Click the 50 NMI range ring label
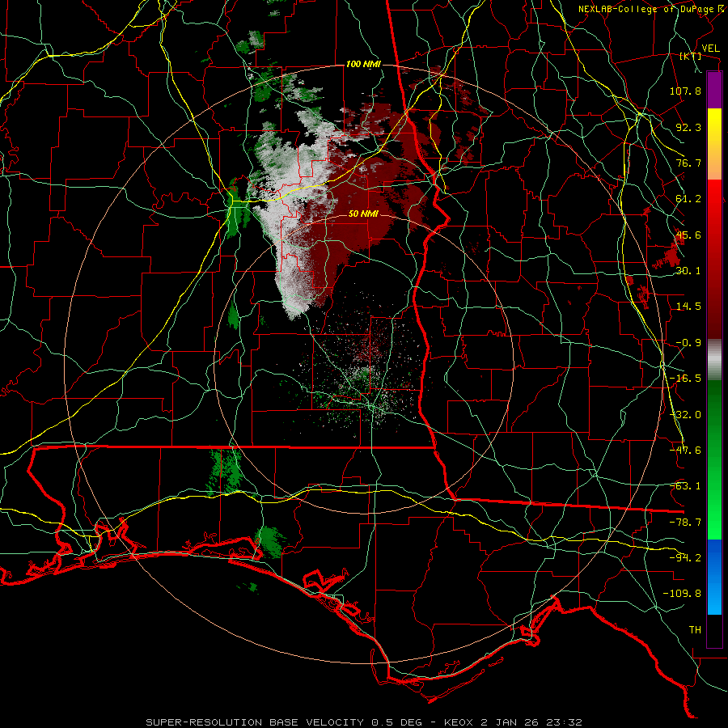The height and width of the screenshot is (728, 728). pos(363,214)
